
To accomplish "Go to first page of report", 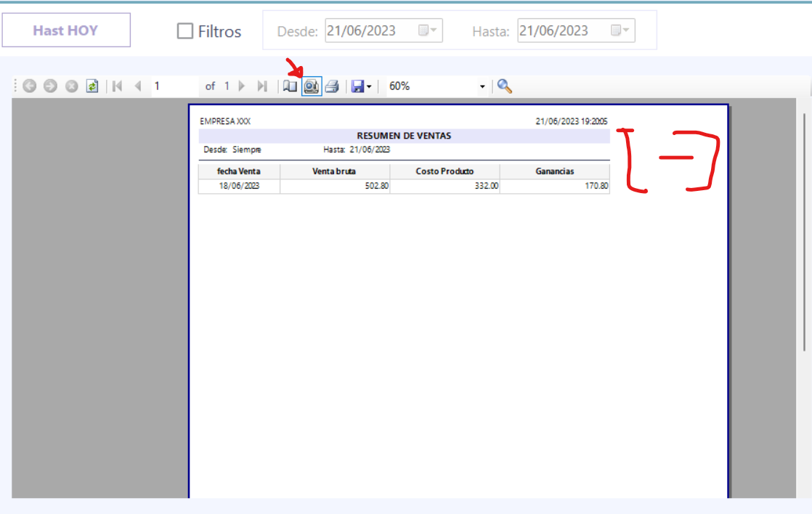I will coord(117,86).
